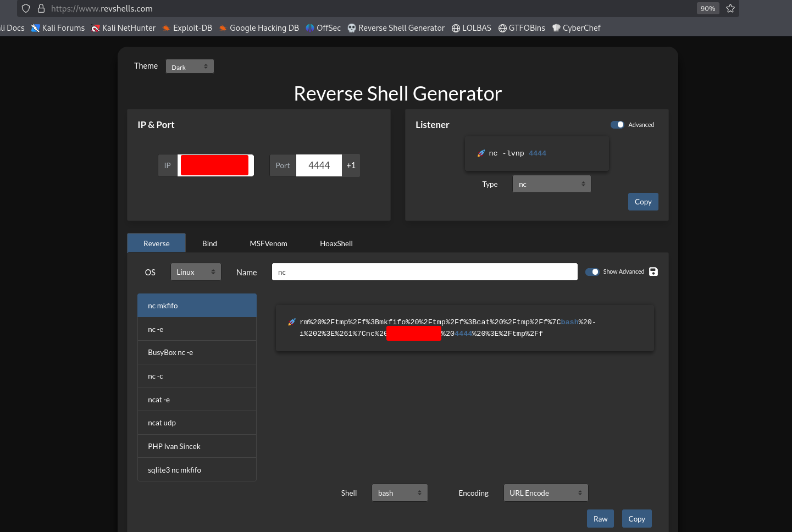Click the save floppy disk icon
The width and height of the screenshot is (792, 532).
(653, 271)
